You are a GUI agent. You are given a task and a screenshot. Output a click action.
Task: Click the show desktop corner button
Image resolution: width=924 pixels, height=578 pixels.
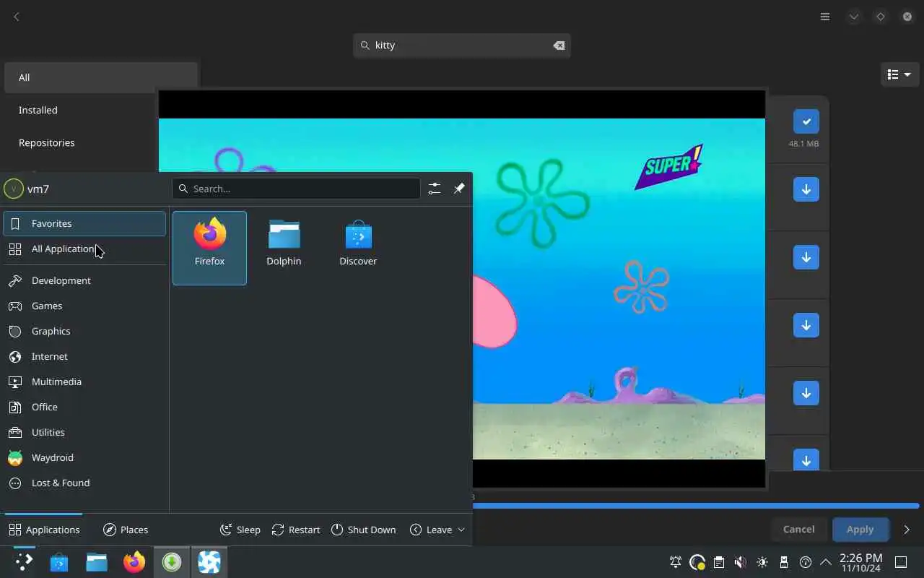coord(901,562)
